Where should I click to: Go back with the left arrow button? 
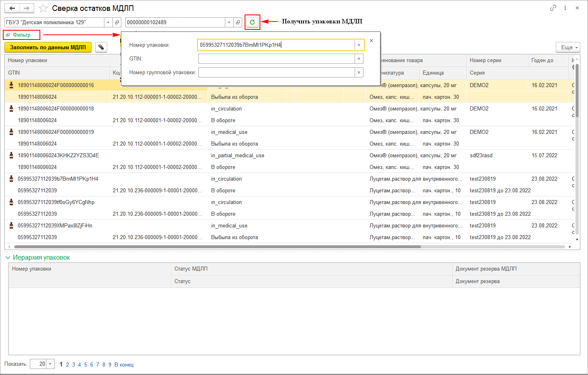point(12,8)
